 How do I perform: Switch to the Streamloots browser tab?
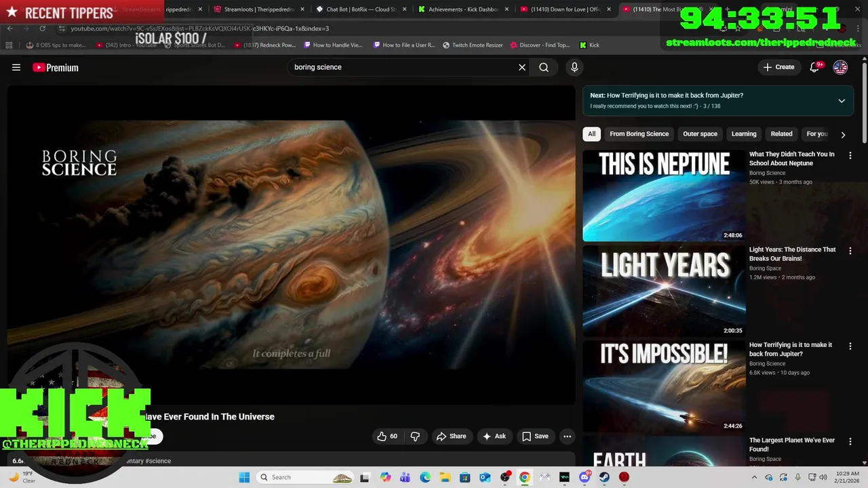tap(258, 9)
